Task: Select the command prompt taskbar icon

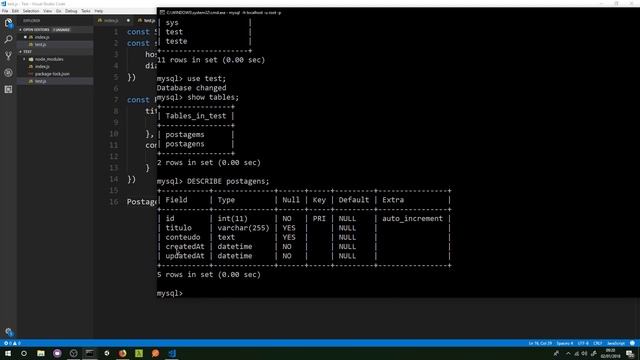Action: coord(90,353)
